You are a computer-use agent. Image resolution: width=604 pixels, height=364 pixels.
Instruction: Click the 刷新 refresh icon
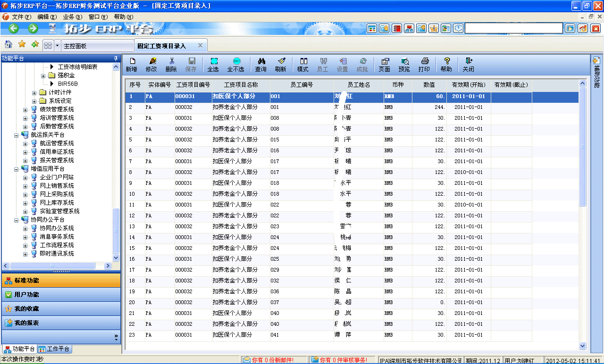click(281, 64)
